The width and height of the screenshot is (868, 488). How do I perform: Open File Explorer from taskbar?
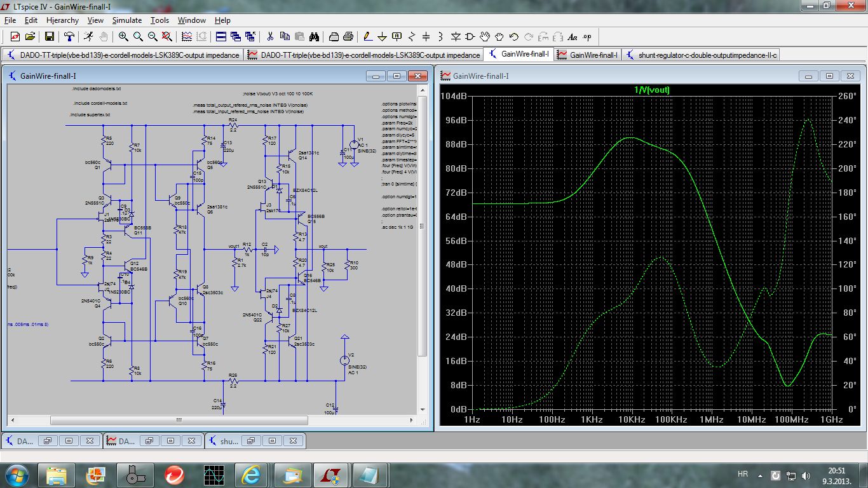pyautogui.click(x=57, y=475)
